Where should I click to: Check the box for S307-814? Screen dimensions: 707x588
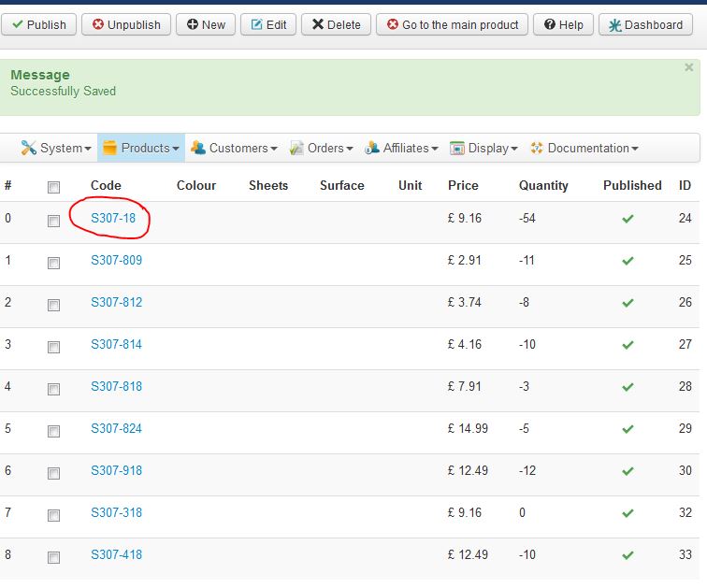click(53, 347)
